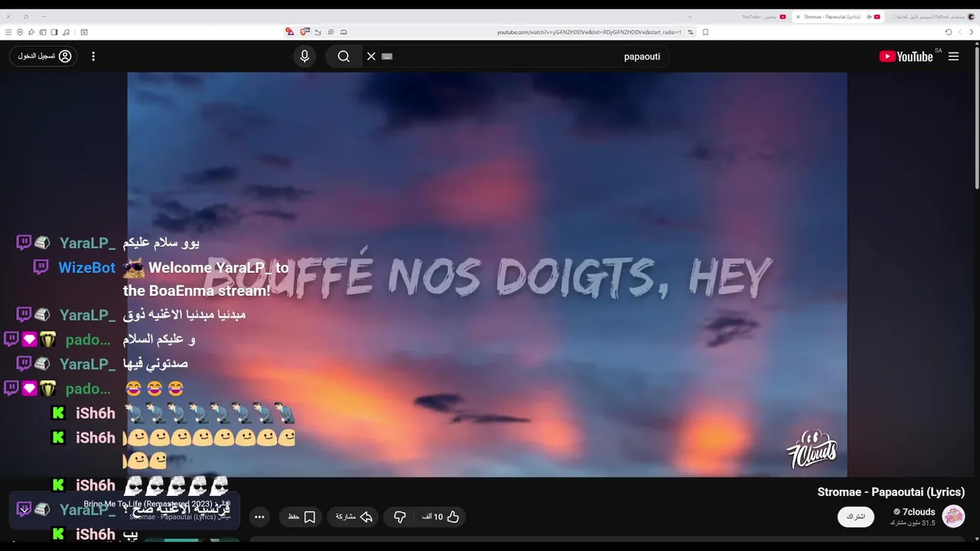Screen dimensions: 980x551
Task: Click the video player to pause
Action: point(487,274)
